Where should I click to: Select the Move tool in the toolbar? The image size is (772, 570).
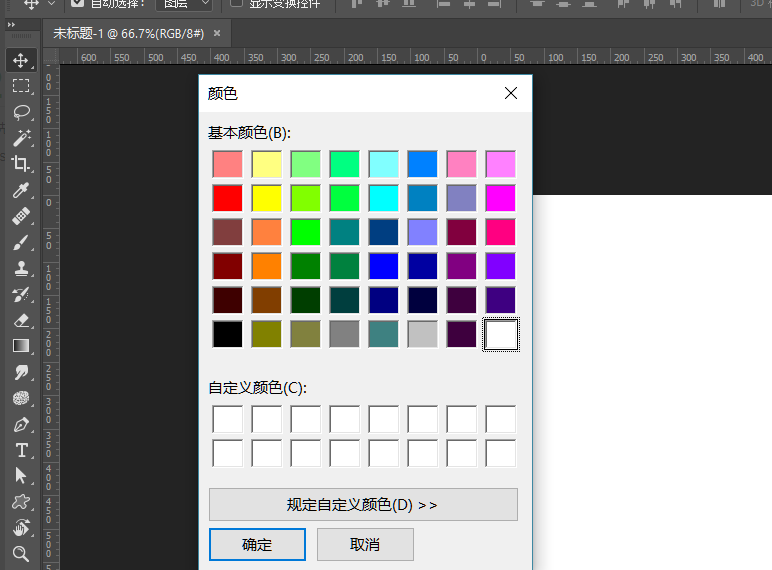(21, 60)
